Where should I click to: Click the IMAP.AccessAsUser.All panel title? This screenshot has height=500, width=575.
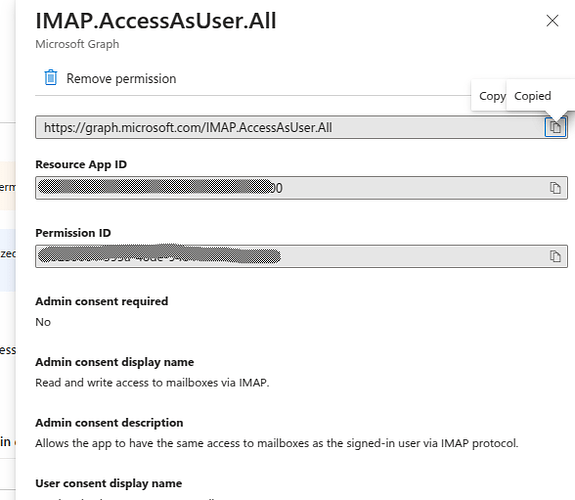[155, 21]
